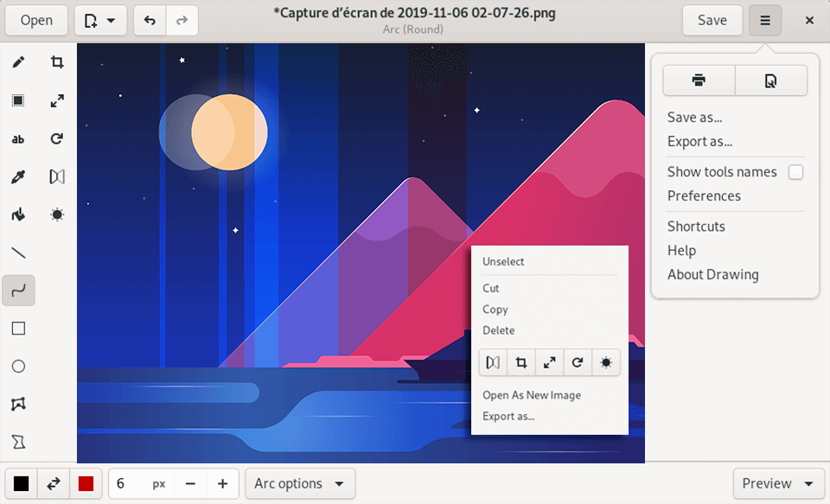
Task: Save the current drawing
Action: (712, 20)
